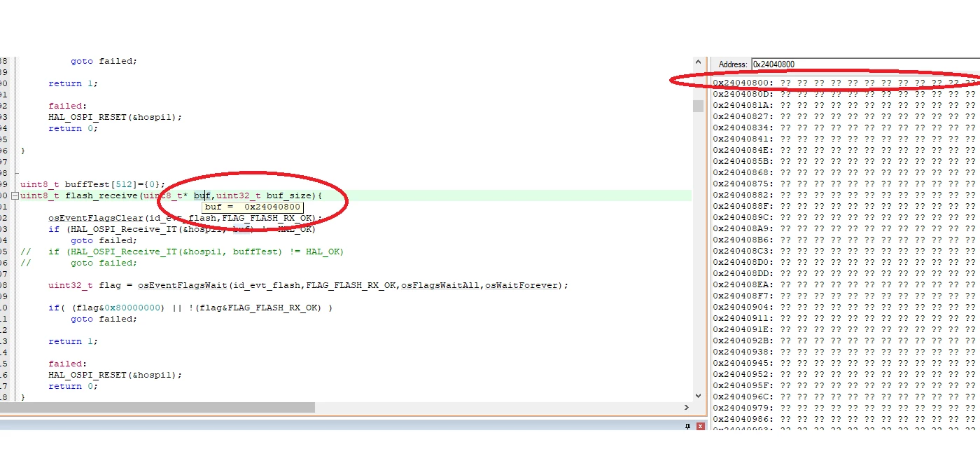
Task: Select memory row 0x2404091E
Action: pos(845,329)
